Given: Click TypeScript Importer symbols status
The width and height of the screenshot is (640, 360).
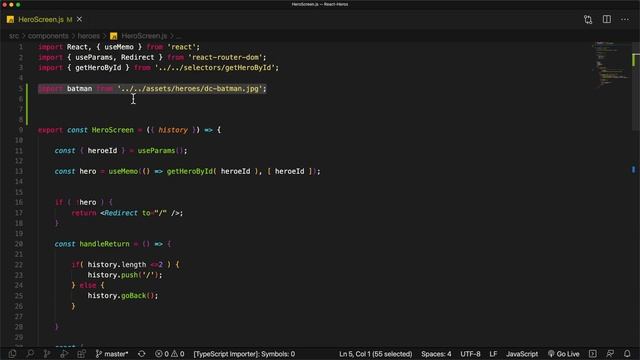Looking at the screenshot, I should [244, 354].
